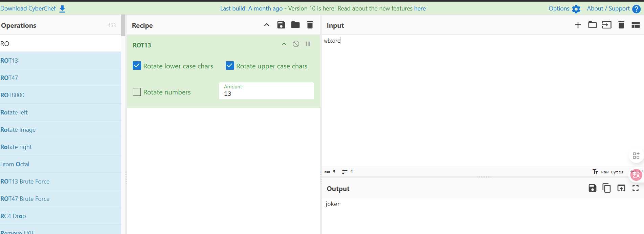Select ROT47 from operations list
644x234 pixels.
point(9,78)
